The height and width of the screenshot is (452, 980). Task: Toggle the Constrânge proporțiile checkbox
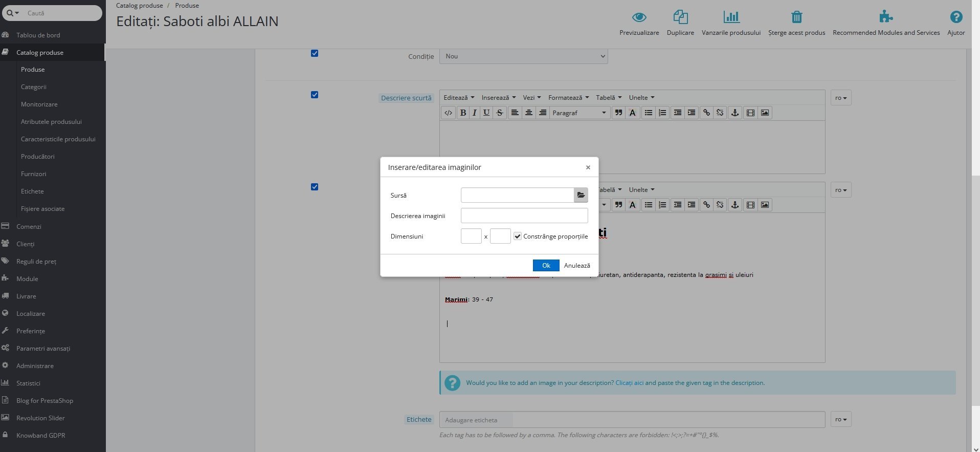coord(518,236)
